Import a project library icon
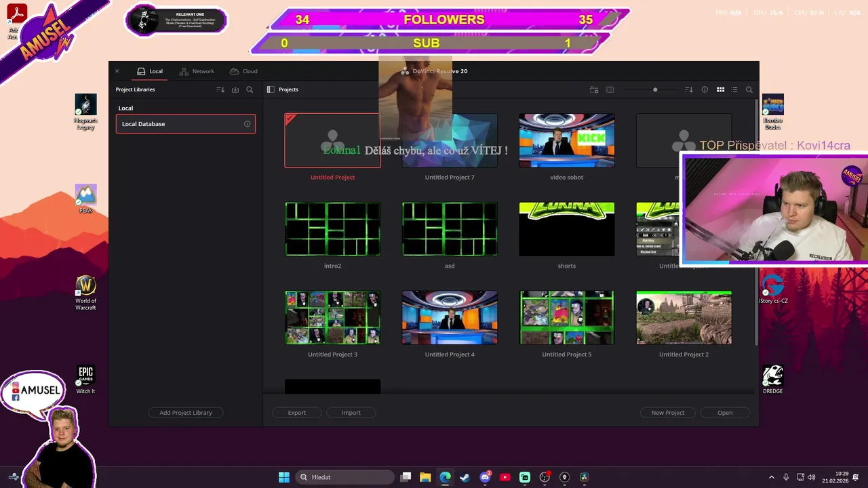868x488 pixels. [235, 89]
